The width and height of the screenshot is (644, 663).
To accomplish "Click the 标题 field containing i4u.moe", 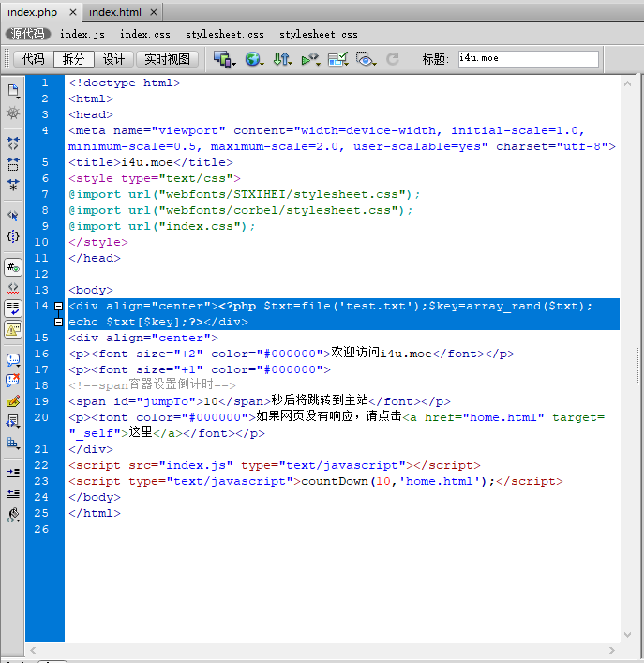I will [x=527, y=59].
